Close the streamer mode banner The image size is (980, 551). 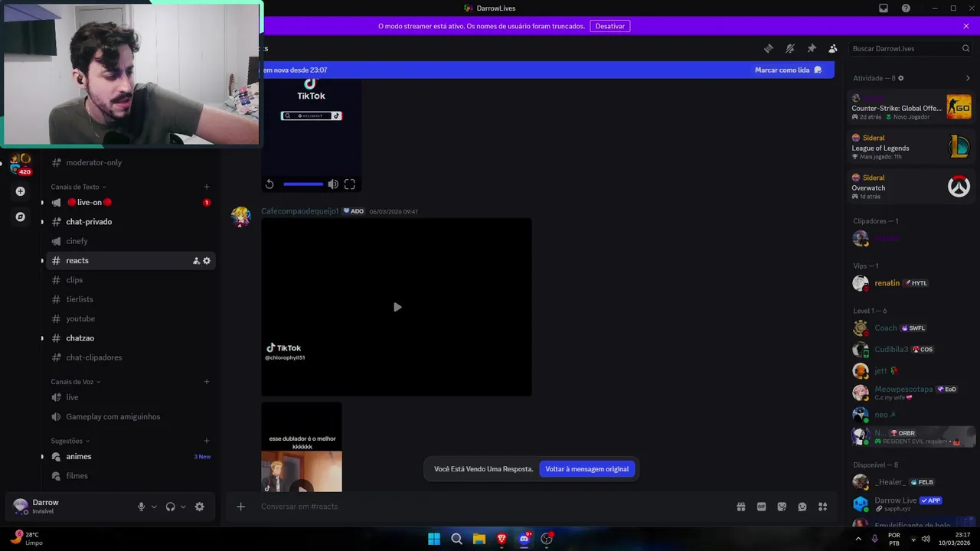point(966,26)
